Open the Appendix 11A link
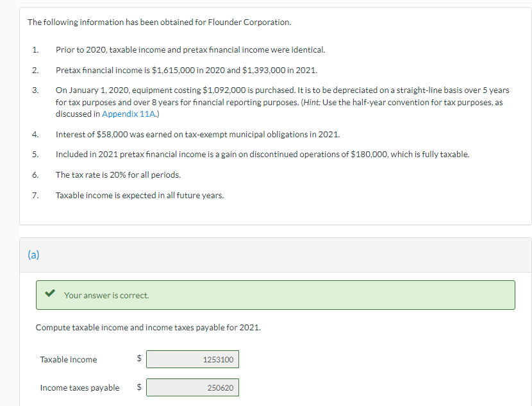This screenshot has height=406, width=532. click(x=129, y=114)
